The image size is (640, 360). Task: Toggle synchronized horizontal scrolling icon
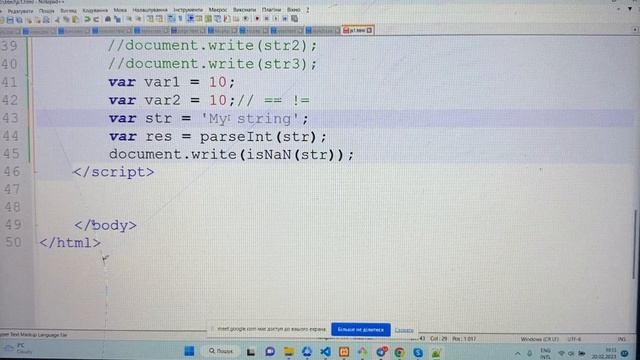click(159, 19)
